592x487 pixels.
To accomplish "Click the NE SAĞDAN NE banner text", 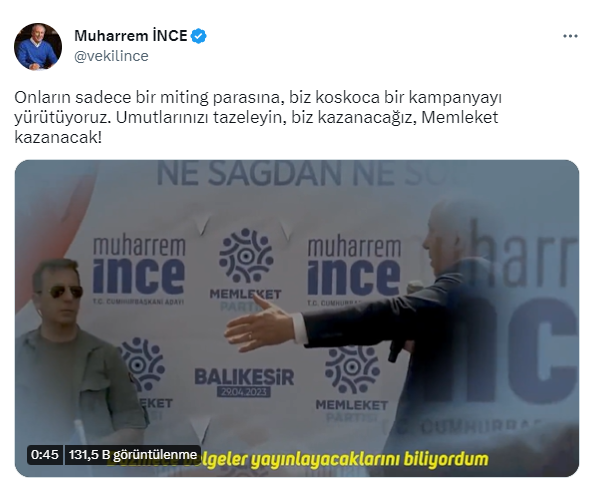I will (x=276, y=174).
